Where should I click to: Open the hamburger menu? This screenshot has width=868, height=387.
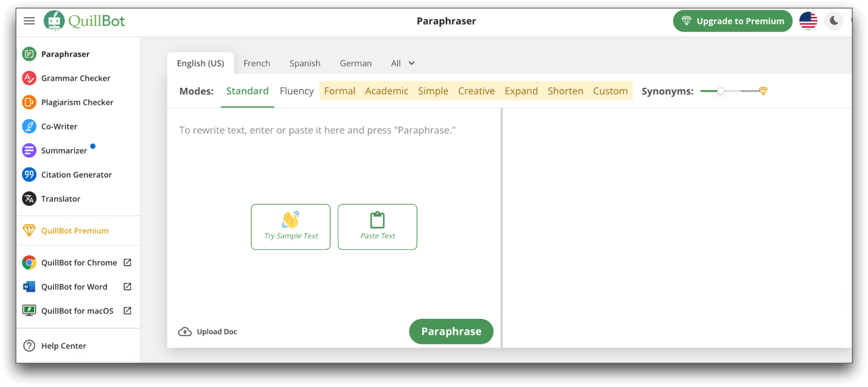(29, 21)
